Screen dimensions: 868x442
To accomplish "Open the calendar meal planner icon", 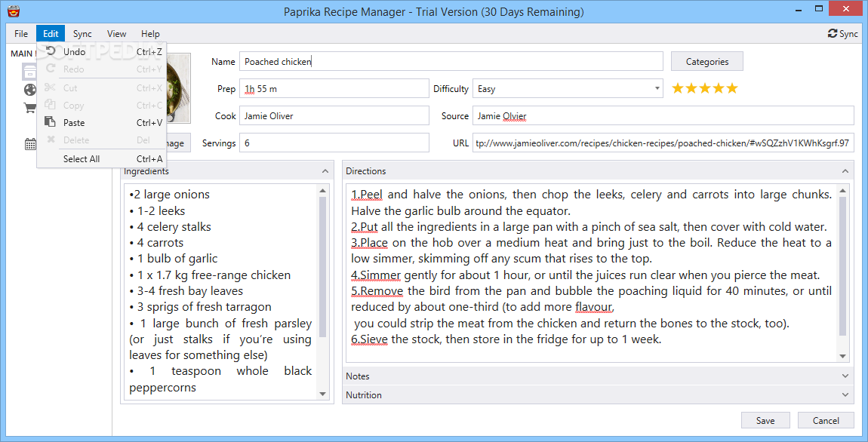I will pos(30,144).
